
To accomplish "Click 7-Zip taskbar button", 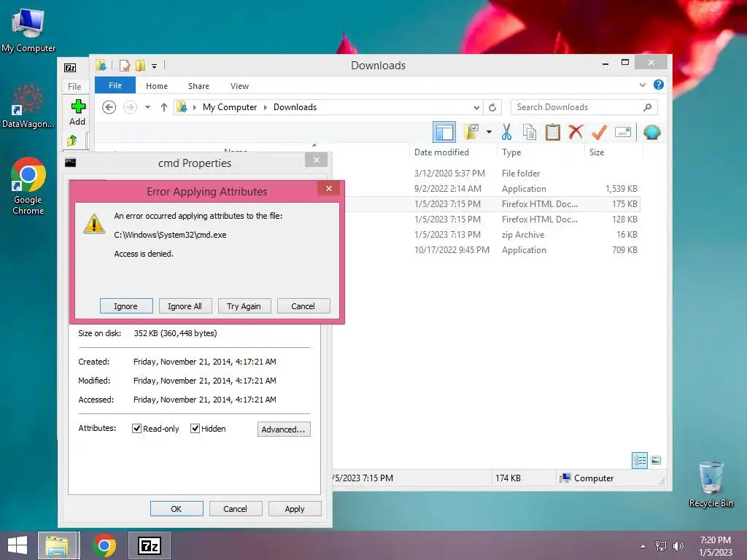I will pyautogui.click(x=150, y=545).
